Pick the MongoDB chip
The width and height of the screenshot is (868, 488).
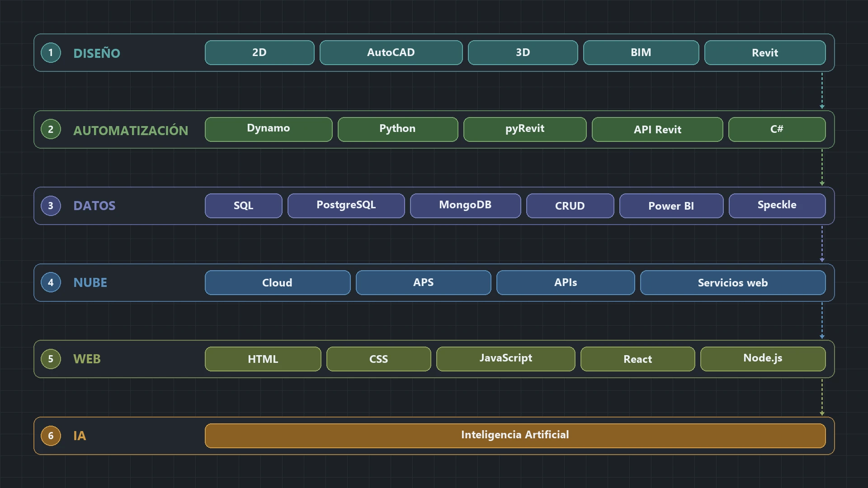[466, 206]
